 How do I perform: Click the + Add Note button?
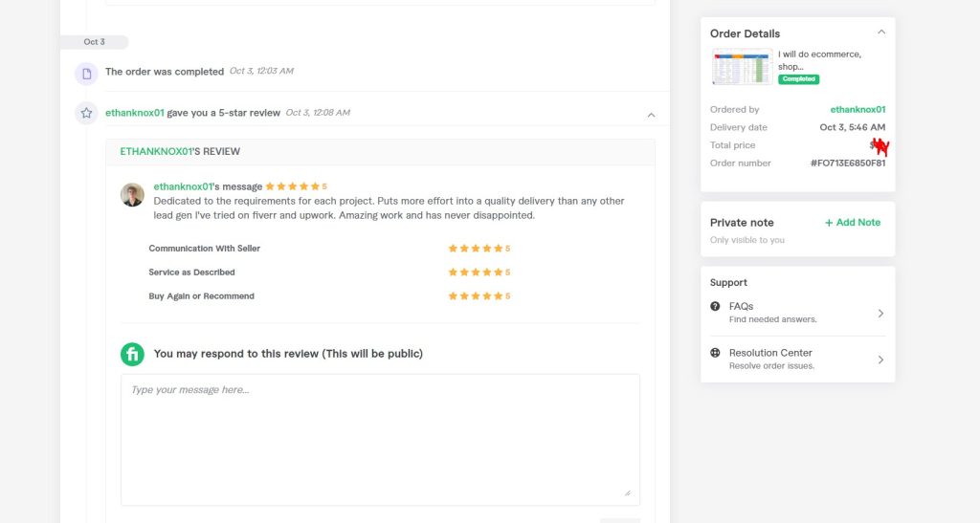[853, 222]
